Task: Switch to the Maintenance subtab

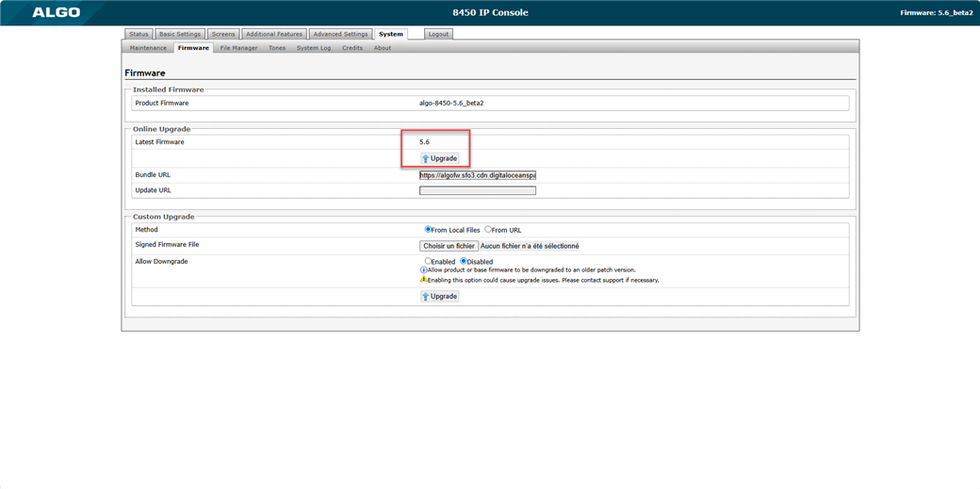Action: (x=148, y=48)
